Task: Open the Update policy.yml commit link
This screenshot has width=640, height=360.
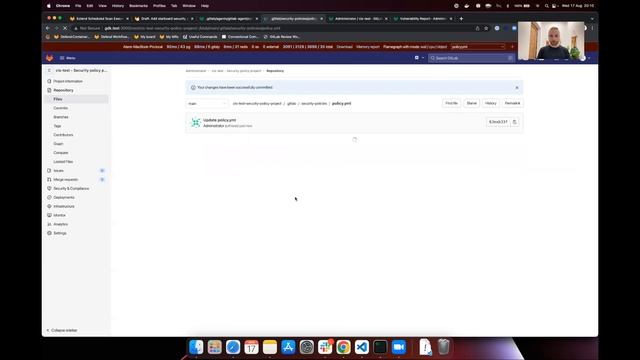Action: tap(220, 120)
